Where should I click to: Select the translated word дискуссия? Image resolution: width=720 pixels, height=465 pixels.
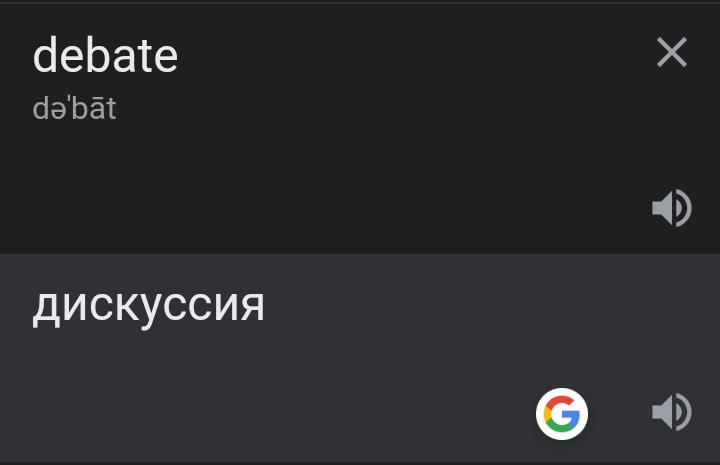[148, 306]
